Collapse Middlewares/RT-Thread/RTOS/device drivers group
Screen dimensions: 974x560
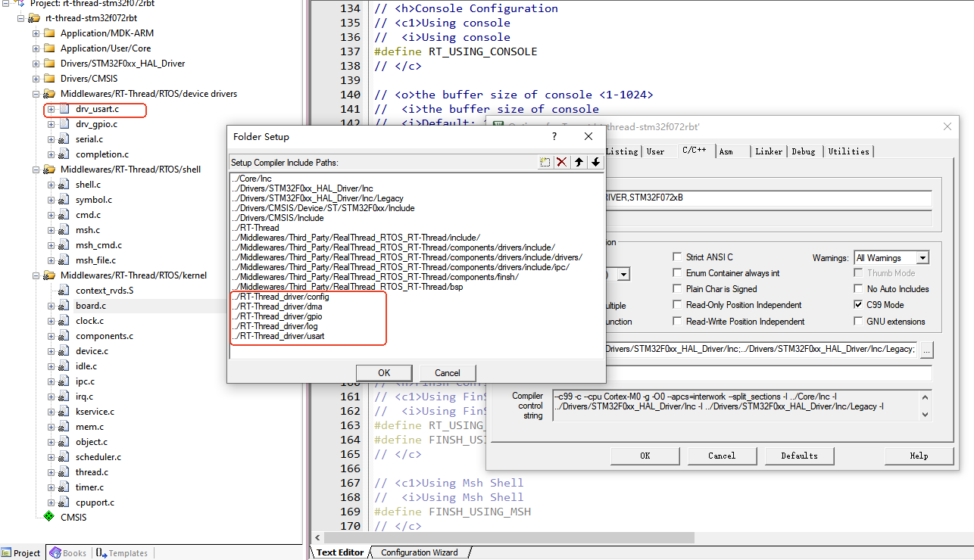coord(36,94)
